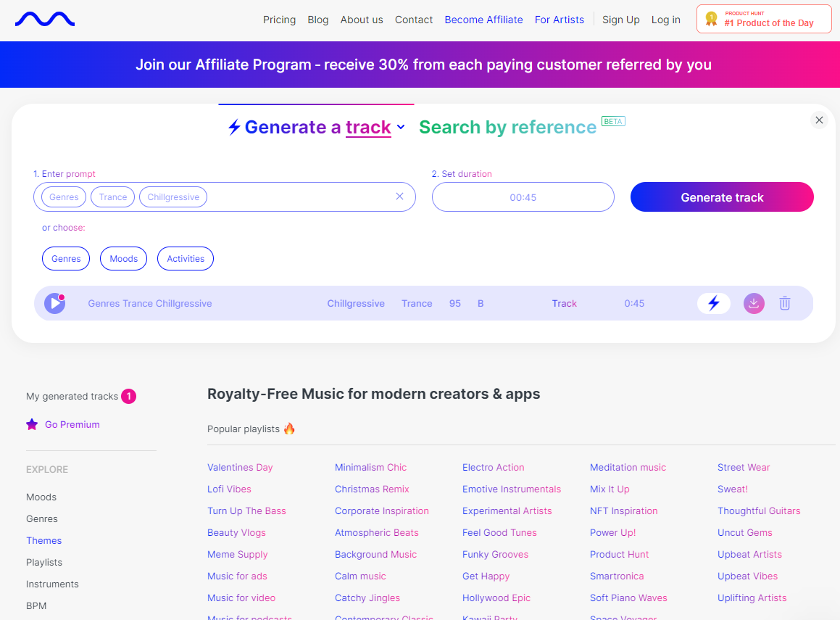Expand the track type dropdown chevron
The width and height of the screenshot is (840, 620).
[x=401, y=128]
